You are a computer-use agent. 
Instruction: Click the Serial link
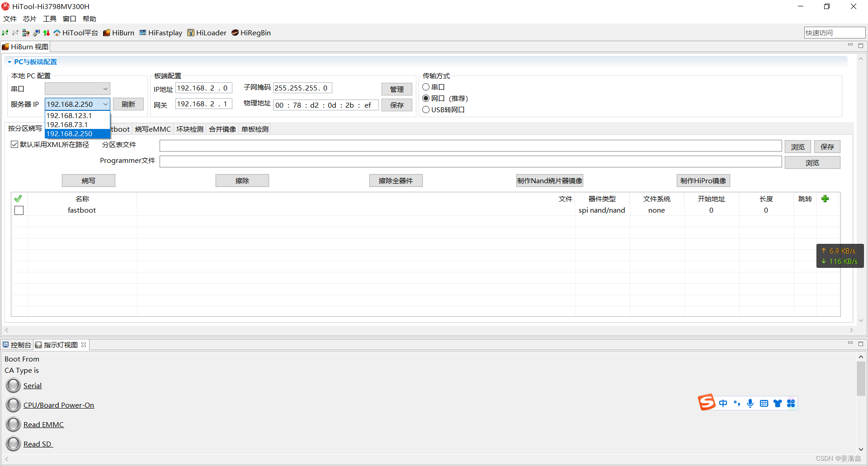point(33,385)
